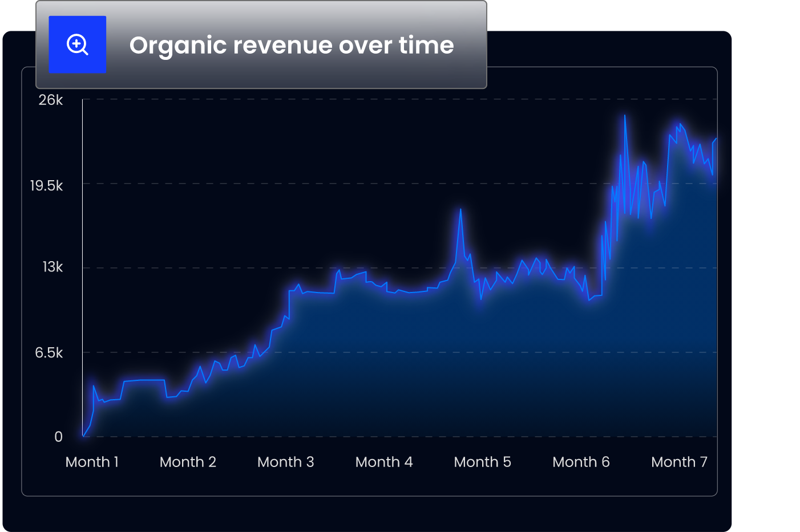
Task: Click the 13k y-axis label
Action: [52, 267]
